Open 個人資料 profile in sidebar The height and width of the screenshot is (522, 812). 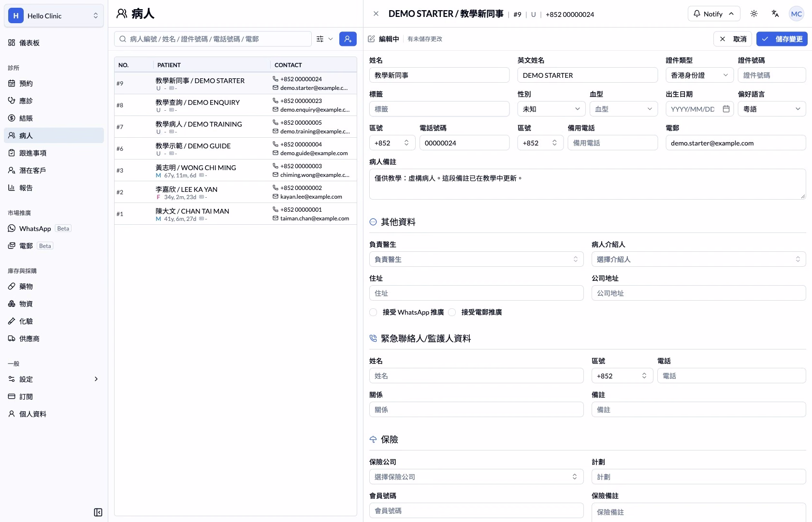[x=54, y=414]
